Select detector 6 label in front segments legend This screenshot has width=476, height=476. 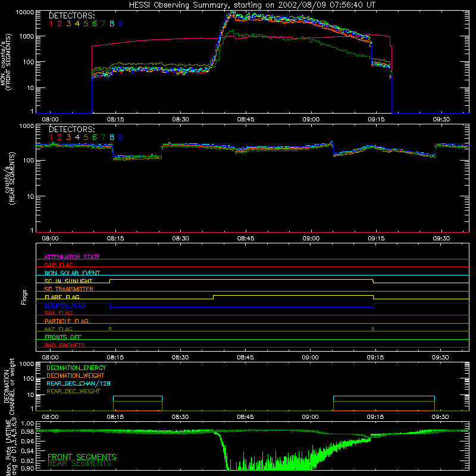[x=95, y=24]
